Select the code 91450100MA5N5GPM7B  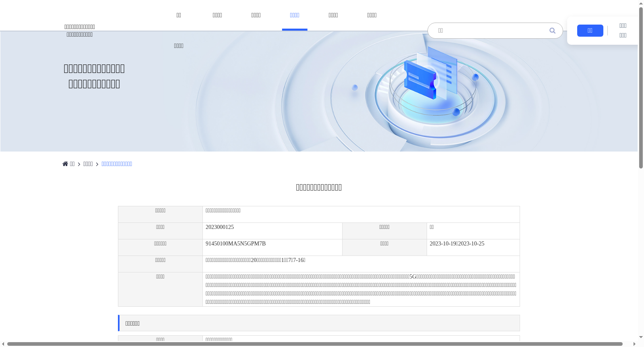coord(235,244)
